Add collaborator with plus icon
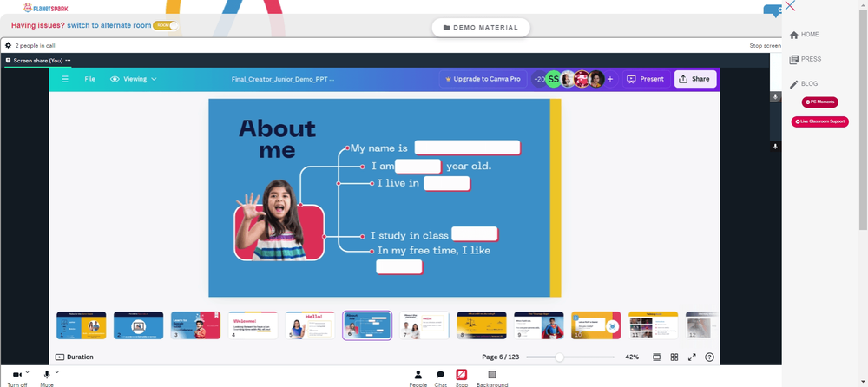Screen dimensions: 868x387 [610, 79]
